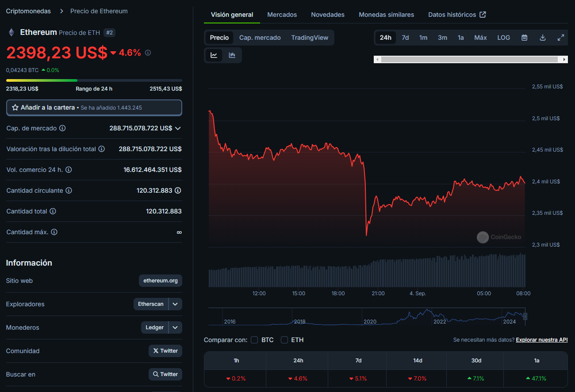Switch to candlestick chart view icon

(x=232, y=55)
